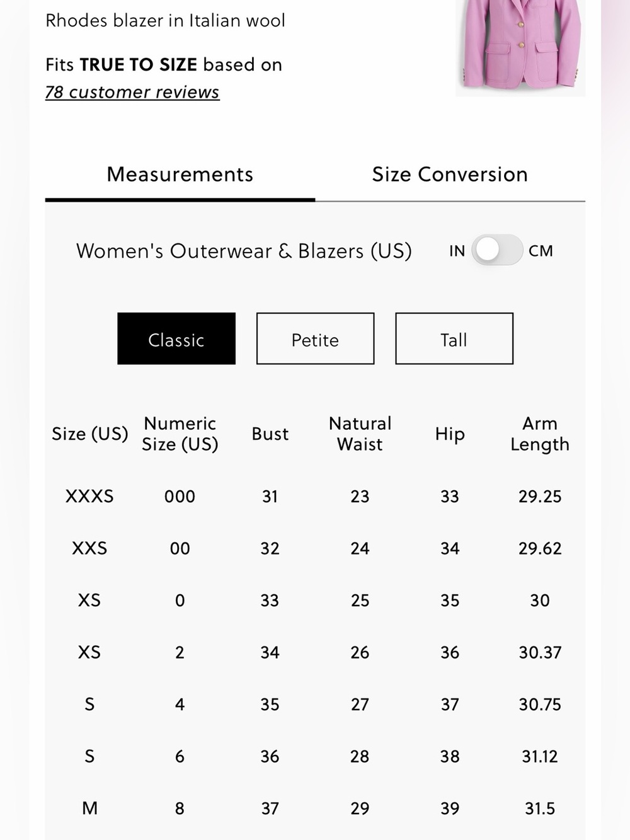This screenshot has height=840, width=630.
Task: Open the 78 customer reviews link
Action: (x=132, y=92)
